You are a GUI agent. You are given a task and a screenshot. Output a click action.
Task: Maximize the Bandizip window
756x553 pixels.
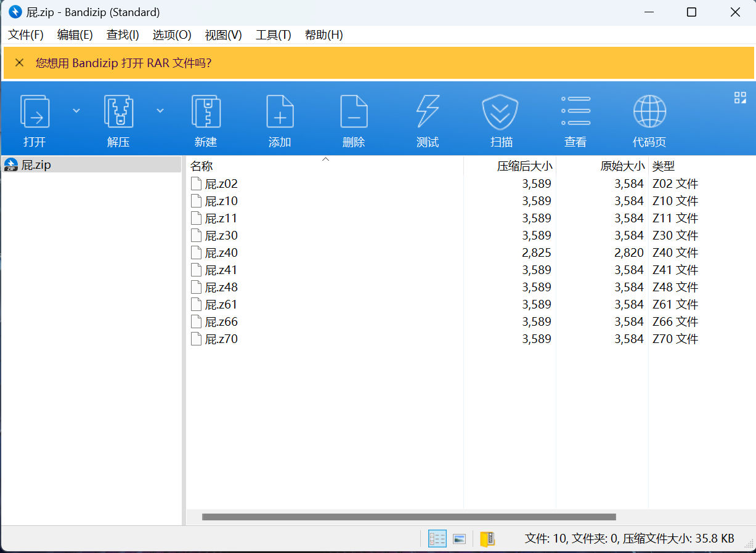coord(691,12)
